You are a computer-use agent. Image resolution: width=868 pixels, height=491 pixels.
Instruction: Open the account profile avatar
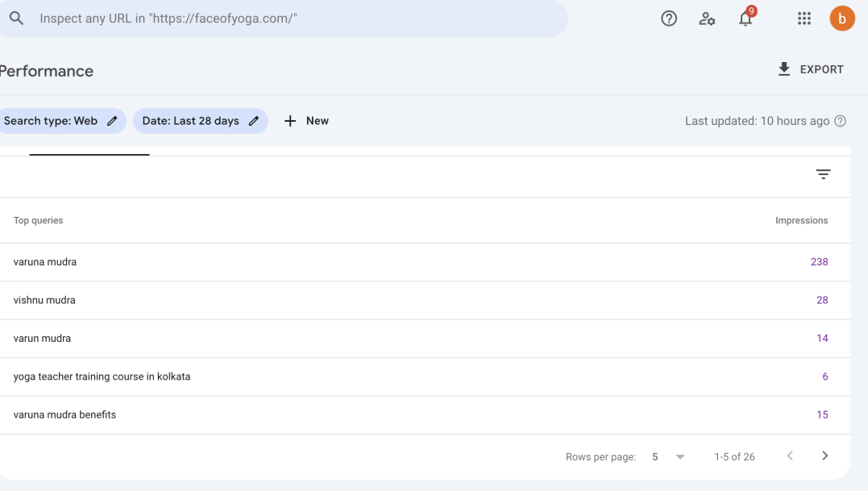(x=842, y=19)
